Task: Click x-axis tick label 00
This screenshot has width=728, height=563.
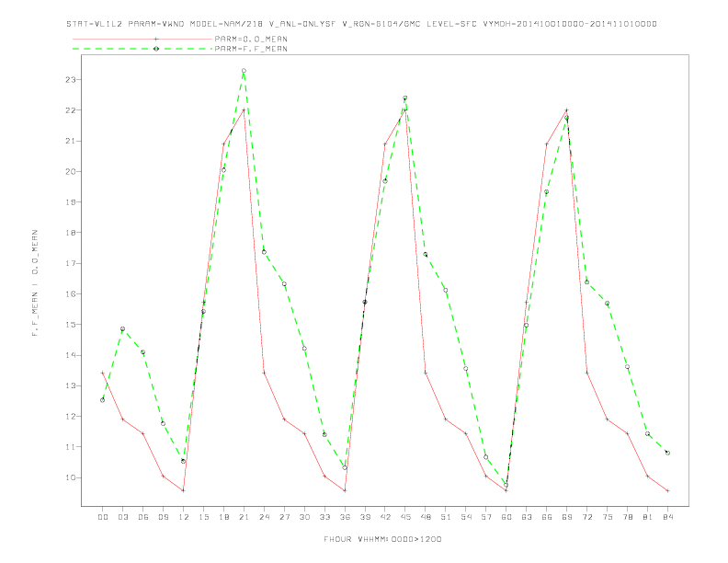Action: pos(103,517)
